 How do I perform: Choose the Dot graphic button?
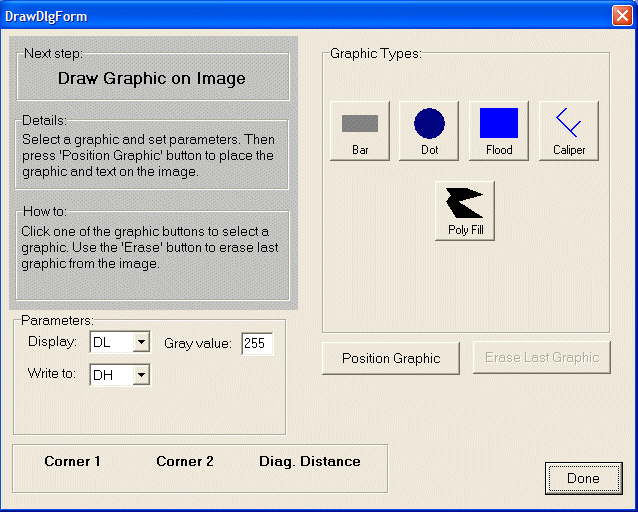[429, 131]
